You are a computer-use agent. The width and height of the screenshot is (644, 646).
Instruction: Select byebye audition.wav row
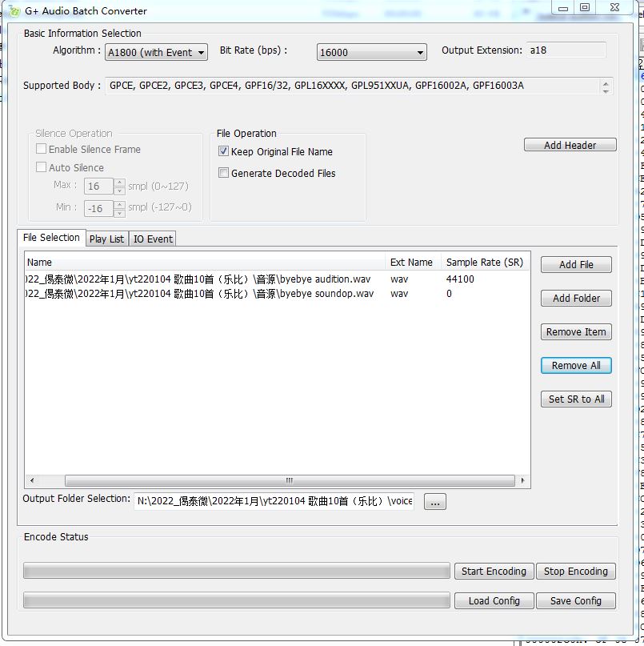200,279
